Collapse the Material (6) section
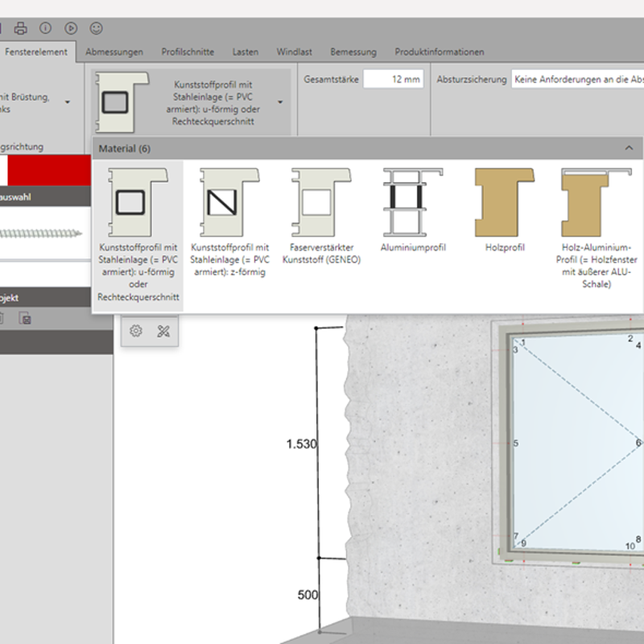This screenshot has width=644, height=644. point(629,148)
